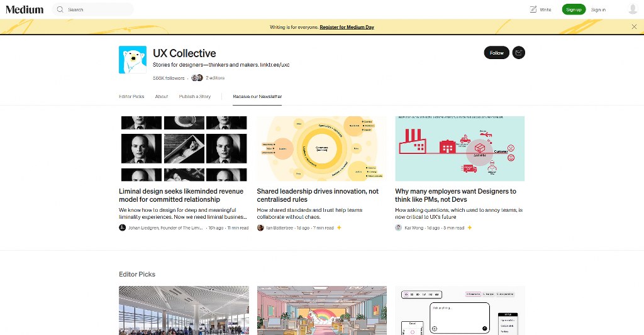The width and height of the screenshot is (644, 335).
Task: Click the green Sign up button
Action: pyautogui.click(x=574, y=9)
